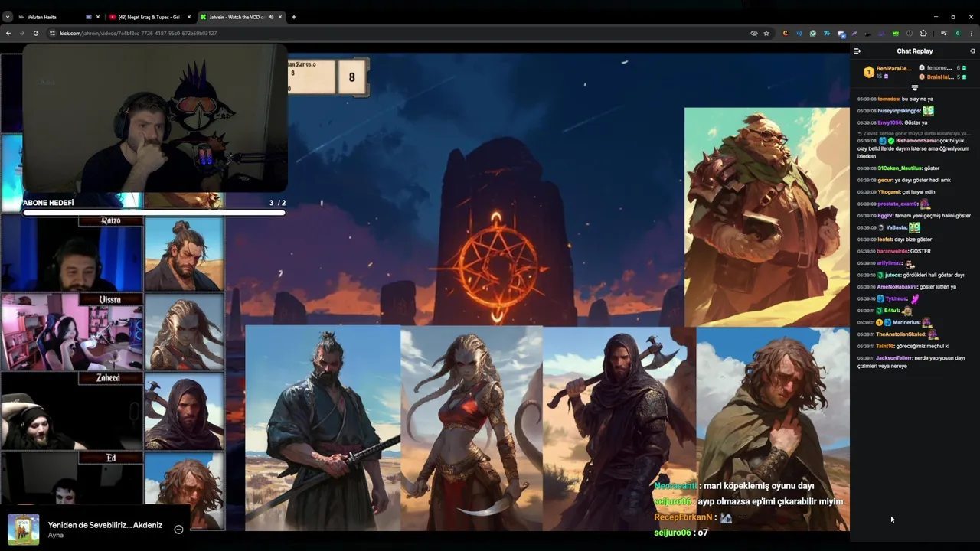Open the grey circle power extension icon
This screenshot has height=551, width=980.
pos(910,33)
